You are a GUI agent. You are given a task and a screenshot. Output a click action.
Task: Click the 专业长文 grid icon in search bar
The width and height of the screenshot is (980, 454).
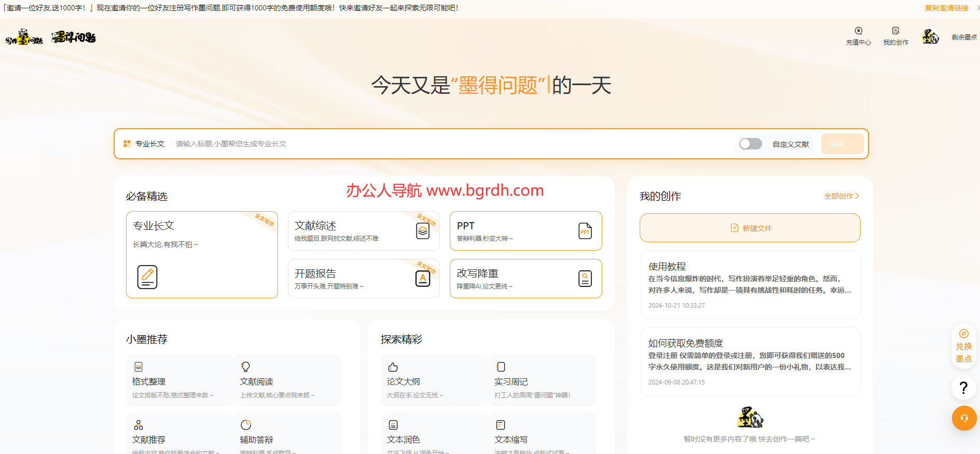(127, 144)
